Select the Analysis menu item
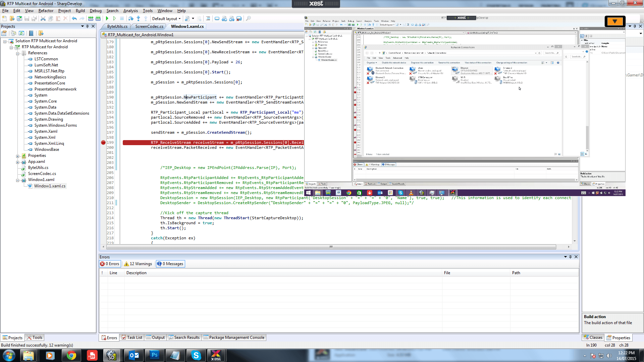644x362 pixels. 130,11
